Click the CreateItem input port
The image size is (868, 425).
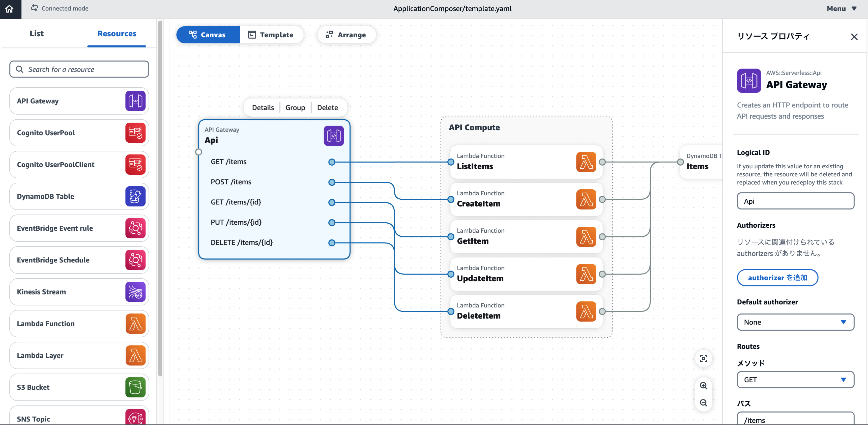coord(451,200)
